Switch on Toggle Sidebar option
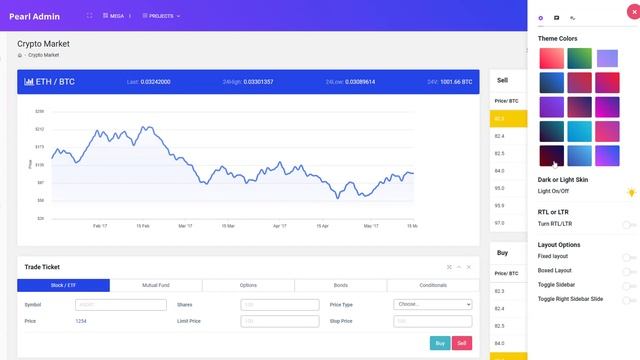This screenshot has width=640, height=360. click(629, 286)
